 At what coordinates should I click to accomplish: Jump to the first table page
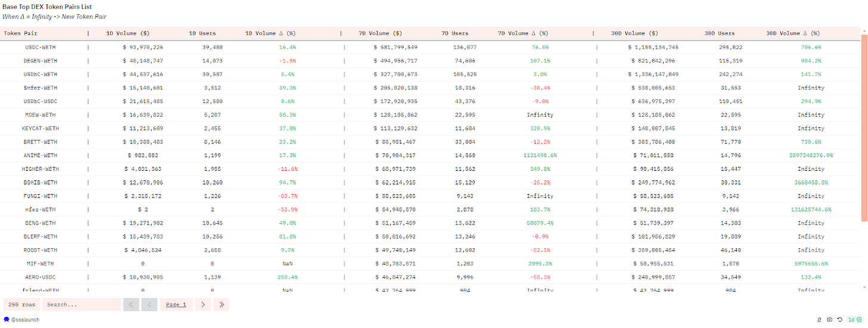tap(131, 305)
